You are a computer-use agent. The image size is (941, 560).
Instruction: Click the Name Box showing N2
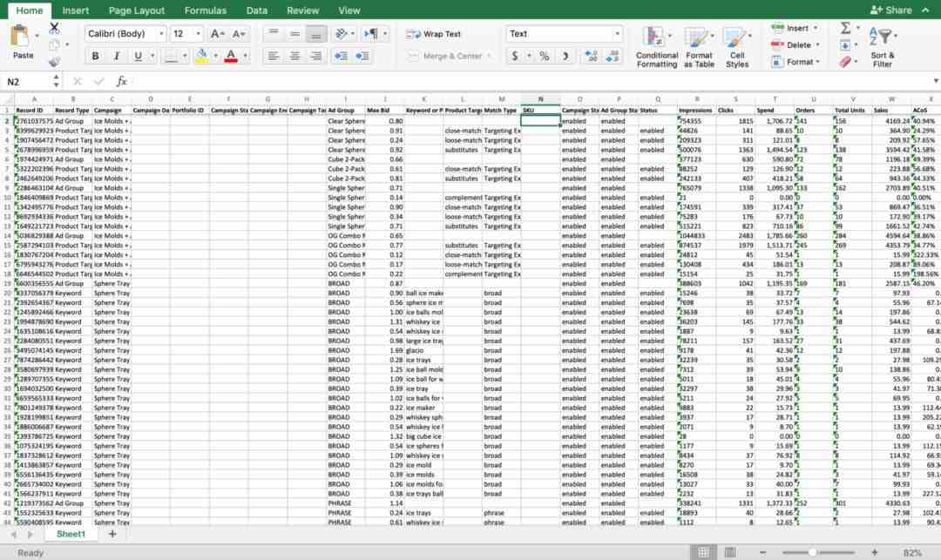coord(30,81)
